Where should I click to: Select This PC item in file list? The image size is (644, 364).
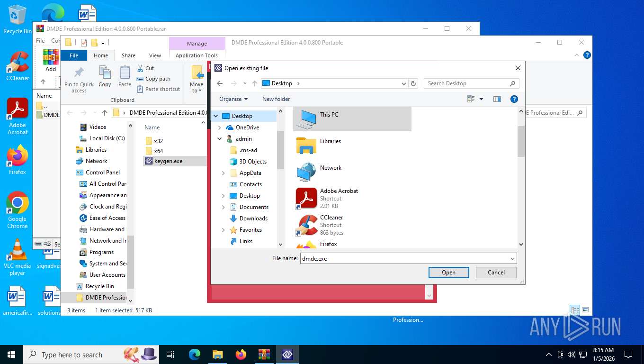point(352,118)
